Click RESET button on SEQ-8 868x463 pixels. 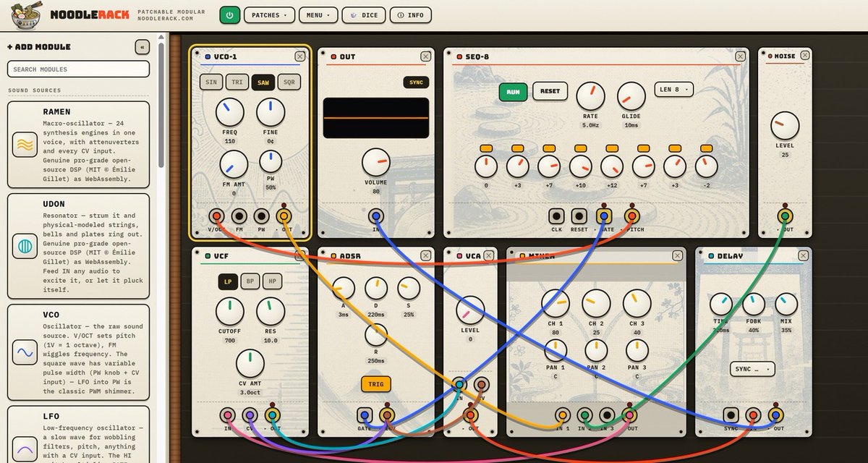point(550,91)
